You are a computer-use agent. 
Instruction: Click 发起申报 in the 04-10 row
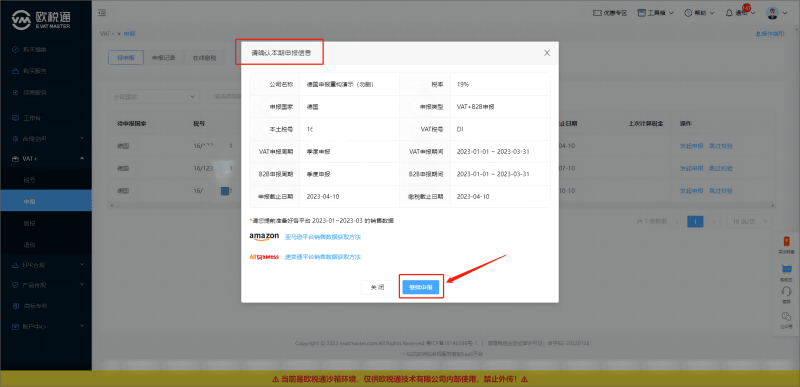(691, 146)
